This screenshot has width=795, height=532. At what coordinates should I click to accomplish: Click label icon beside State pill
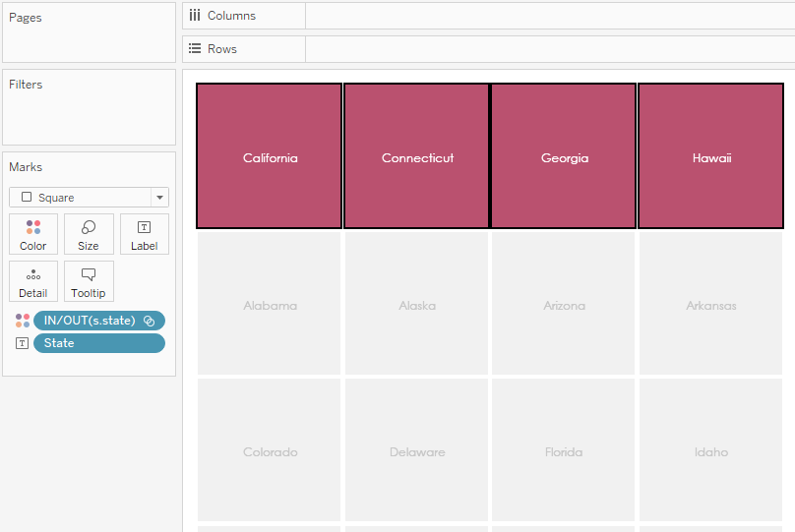(x=22, y=343)
